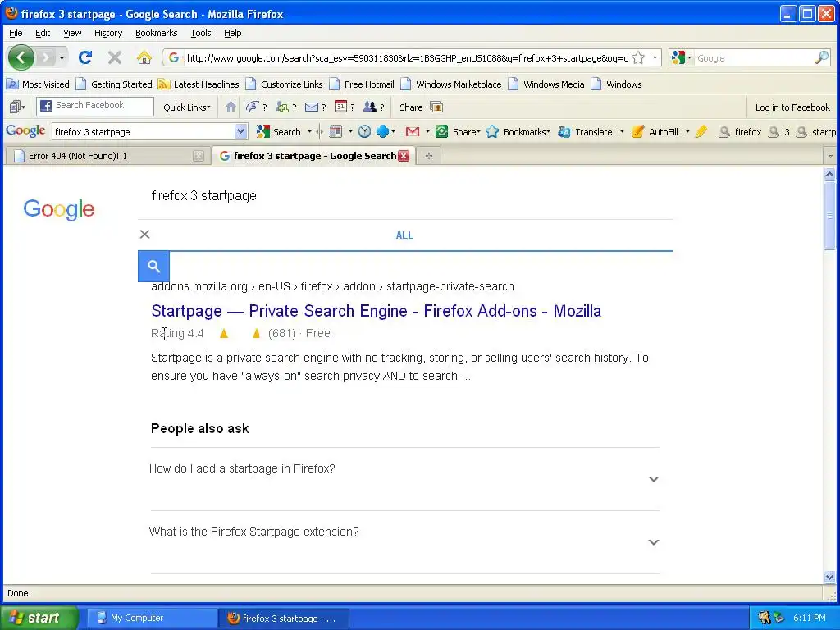
Task: Select the ALL search results tab
Action: (404, 235)
